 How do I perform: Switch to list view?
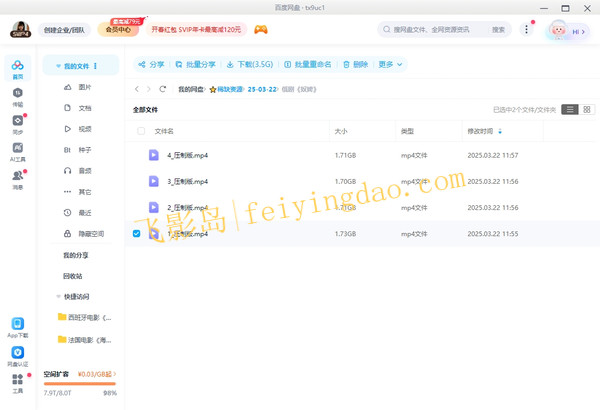click(570, 110)
